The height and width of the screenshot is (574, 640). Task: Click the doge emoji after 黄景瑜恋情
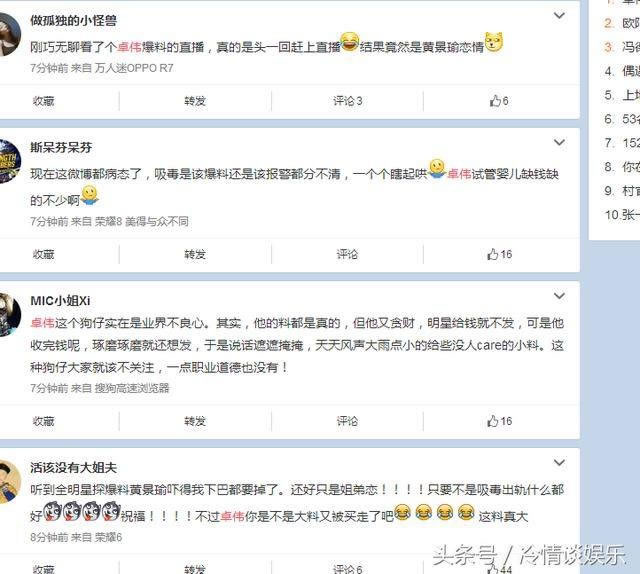tap(493, 42)
